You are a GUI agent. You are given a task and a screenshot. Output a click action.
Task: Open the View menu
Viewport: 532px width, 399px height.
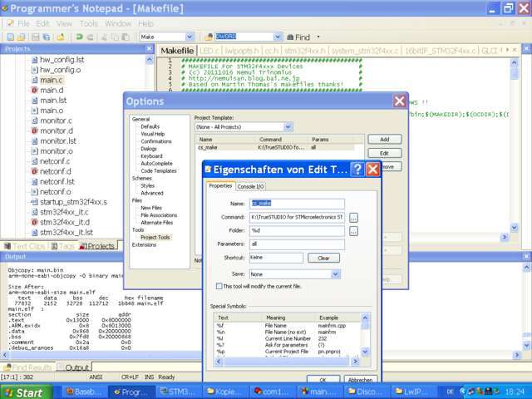[64, 24]
